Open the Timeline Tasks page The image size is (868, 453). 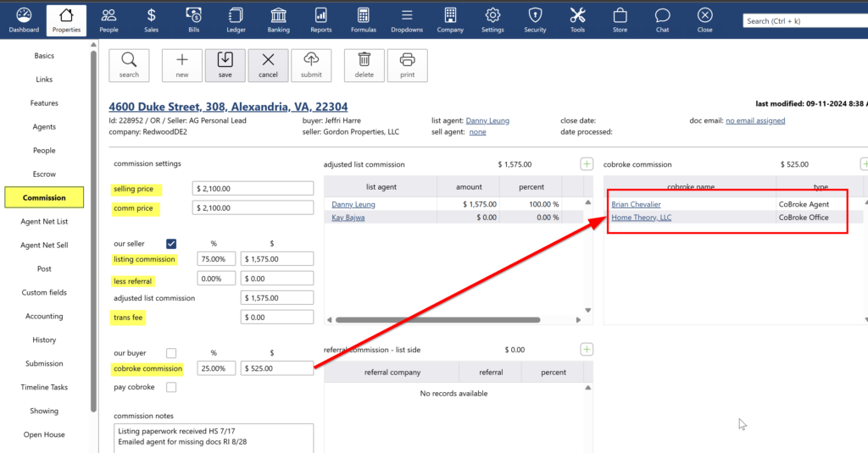pyautogui.click(x=44, y=387)
